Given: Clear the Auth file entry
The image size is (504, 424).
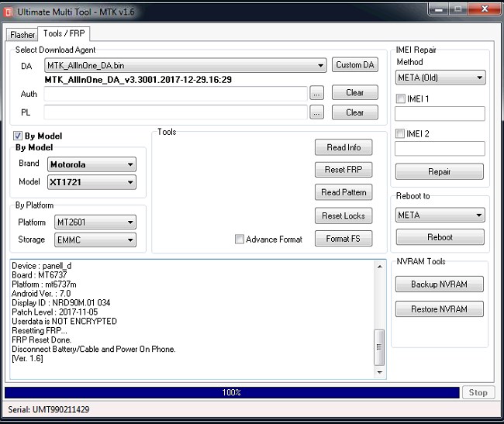Looking at the screenshot, I should (355, 92).
